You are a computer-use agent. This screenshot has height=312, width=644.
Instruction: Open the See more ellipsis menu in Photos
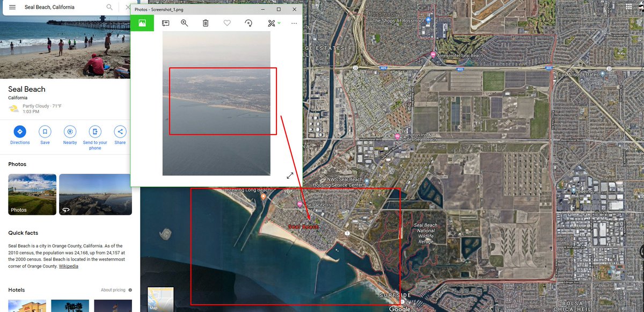coord(294,23)
